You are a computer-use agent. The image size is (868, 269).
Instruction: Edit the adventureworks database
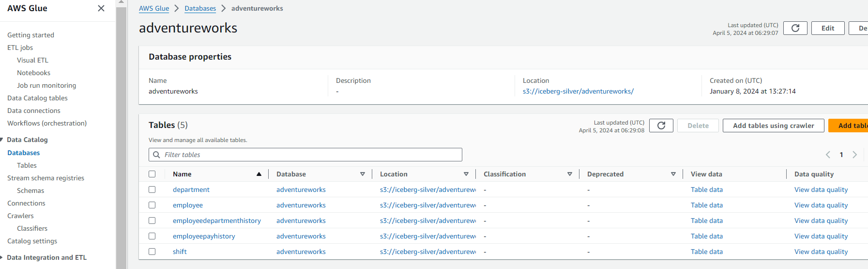click(x=828, y=28)
